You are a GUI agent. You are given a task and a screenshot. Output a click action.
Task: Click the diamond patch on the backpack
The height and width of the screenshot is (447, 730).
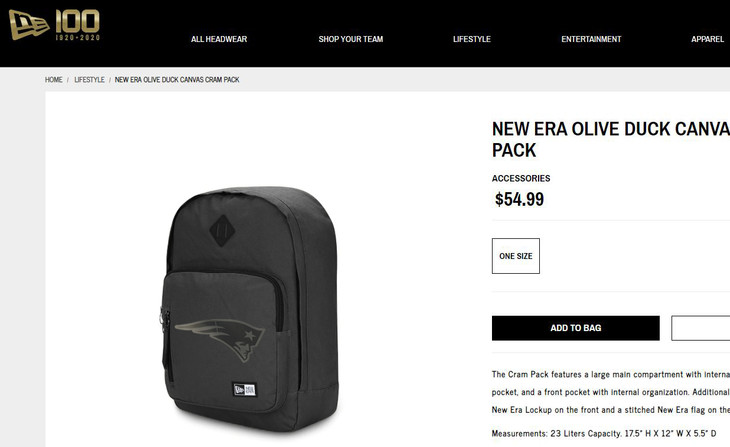pos(222,231)
